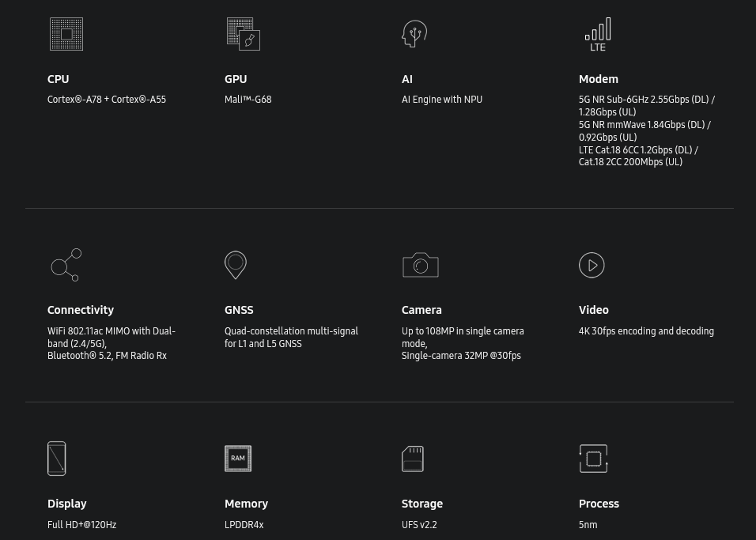Screen dimensions: 756x540
Task: Click the Storage SD card icon
Action: 413,459
